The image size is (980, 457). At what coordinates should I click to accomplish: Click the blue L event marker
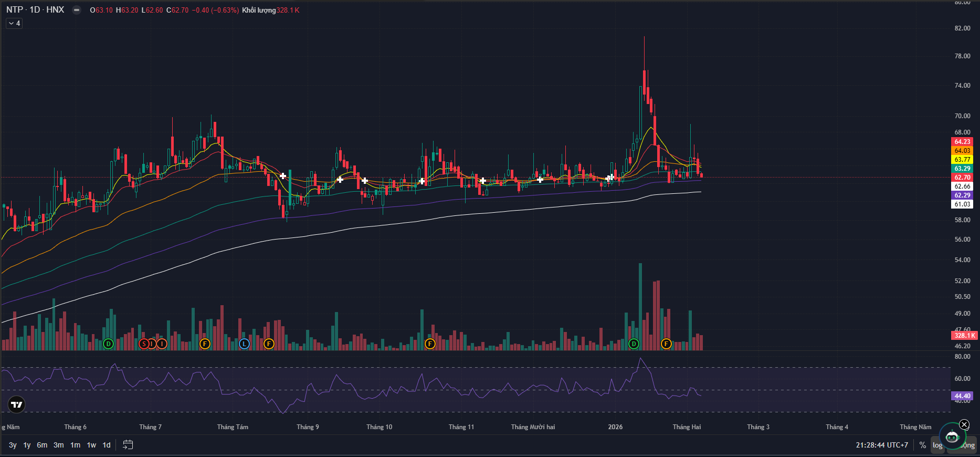point(244,344)
